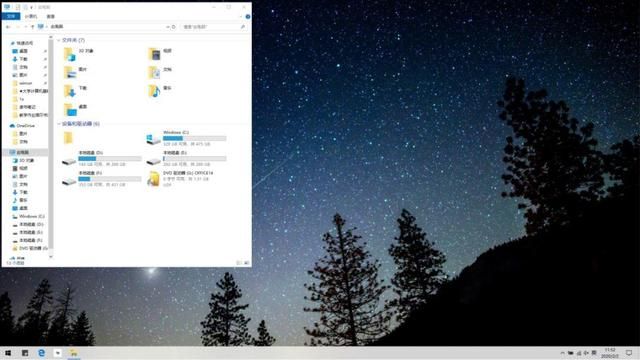Go back with the Back arrow
Viewport: 640px width, 360px height.
pyautogui.click(x=8, y=27)
